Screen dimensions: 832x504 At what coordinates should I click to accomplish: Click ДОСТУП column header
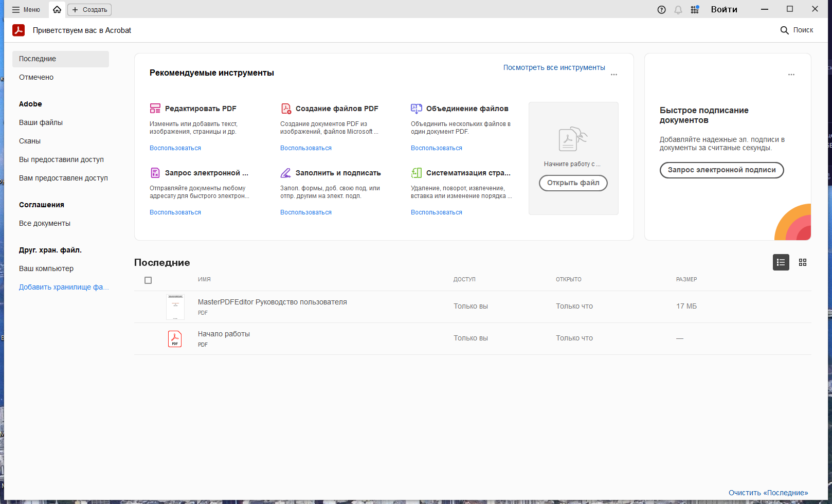(464, 279)
